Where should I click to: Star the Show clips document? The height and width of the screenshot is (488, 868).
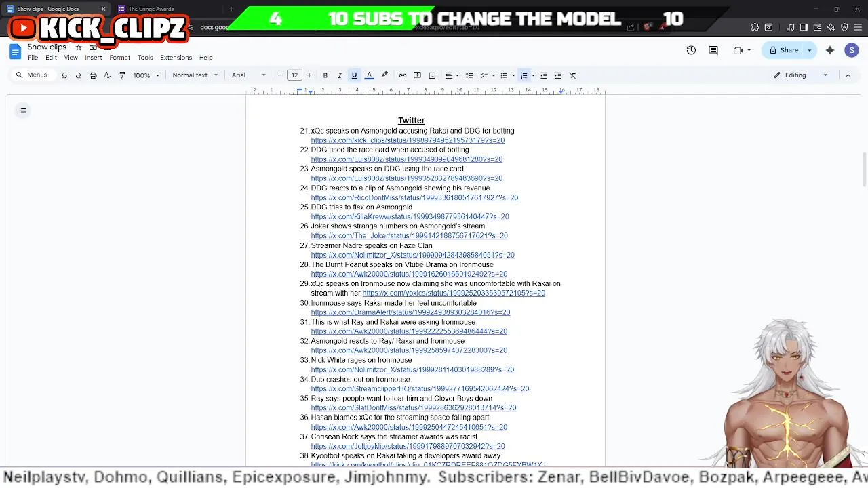pos(79,47)
